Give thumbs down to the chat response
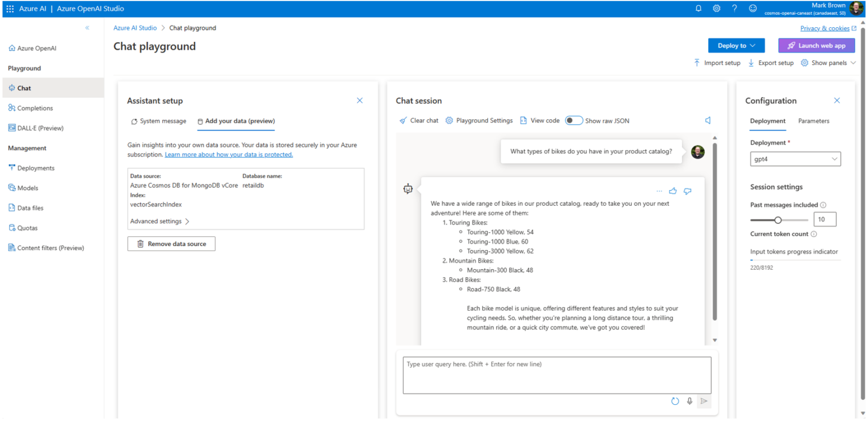This screenshot has height=423, width=868. click(x=687, y=191)
